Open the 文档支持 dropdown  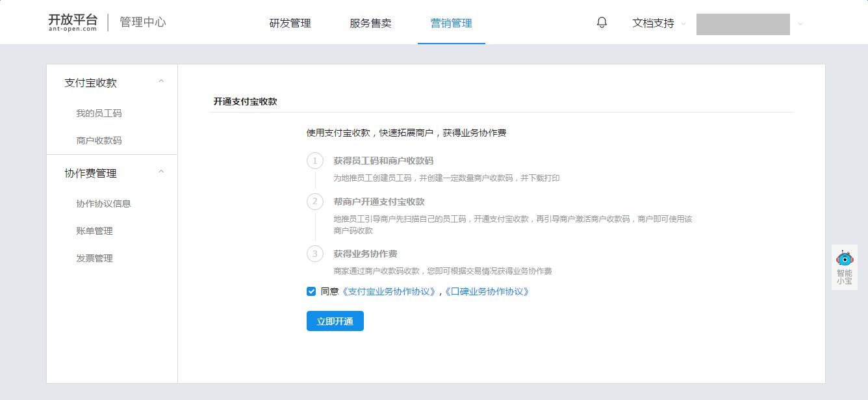659,23
